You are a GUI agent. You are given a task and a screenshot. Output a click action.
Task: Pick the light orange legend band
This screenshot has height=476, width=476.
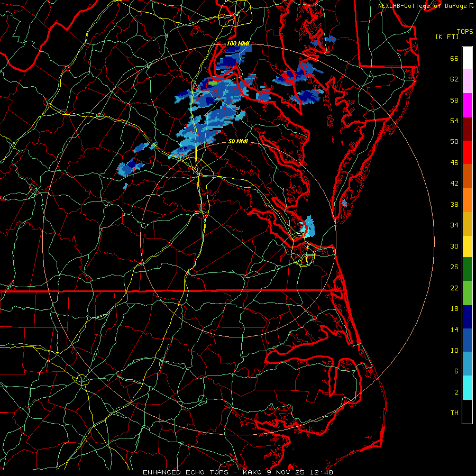coord(467,200)
